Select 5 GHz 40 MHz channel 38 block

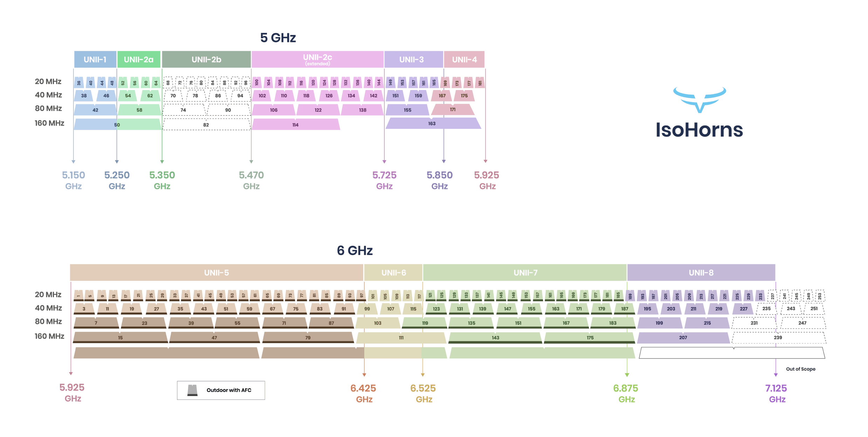(84, 96)
